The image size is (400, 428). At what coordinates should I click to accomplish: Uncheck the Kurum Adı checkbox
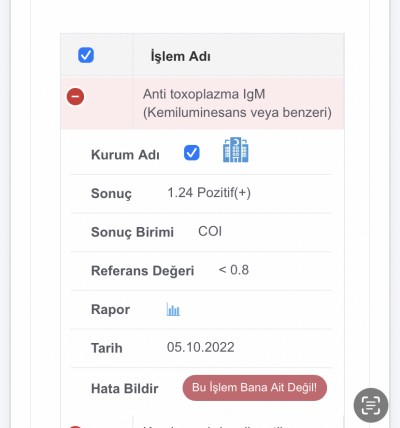click(x=192, y=153)
